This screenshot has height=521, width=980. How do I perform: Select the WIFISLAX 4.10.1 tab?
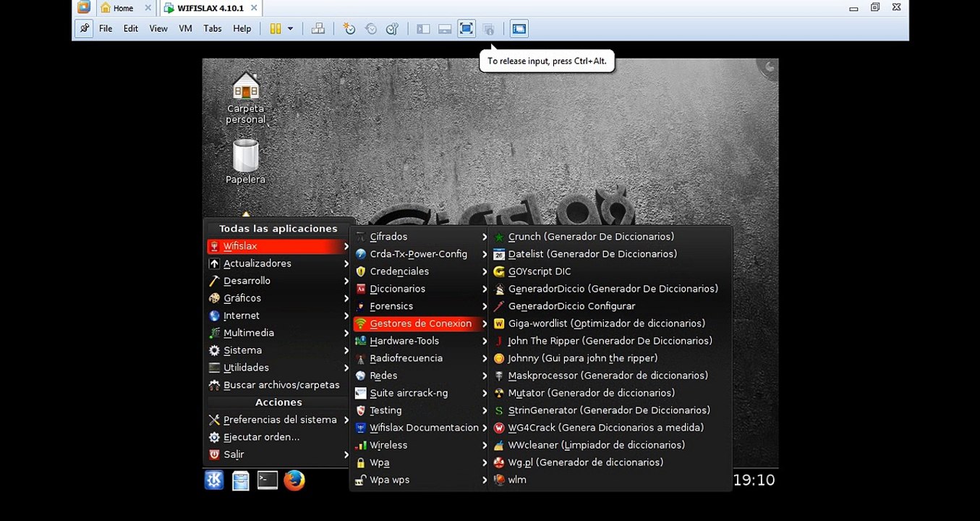click(x=210, y=8)
